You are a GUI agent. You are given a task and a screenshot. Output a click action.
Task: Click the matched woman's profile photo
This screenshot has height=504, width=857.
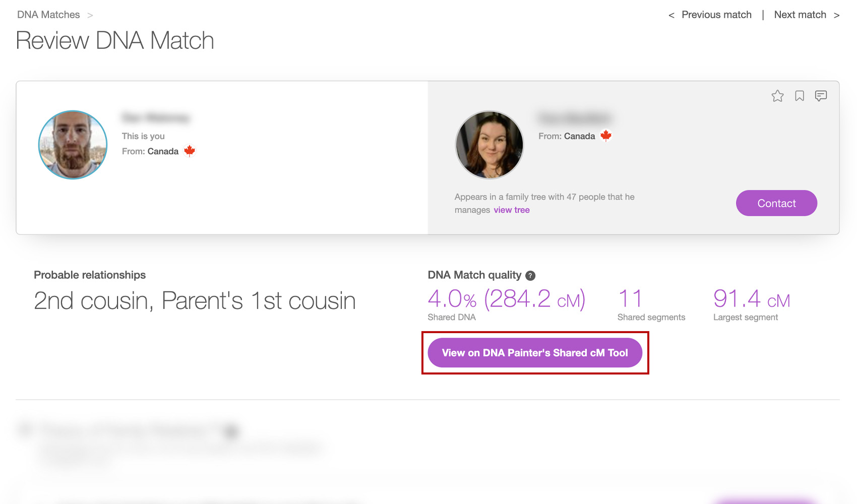[489, 145]
